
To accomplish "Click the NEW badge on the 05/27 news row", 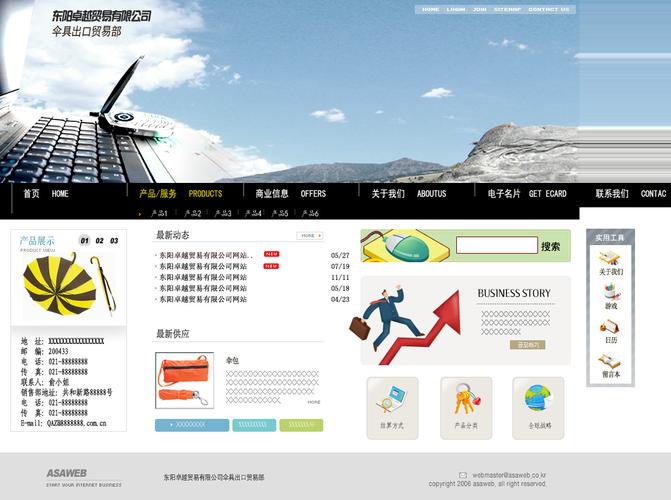I will [271, 254].
